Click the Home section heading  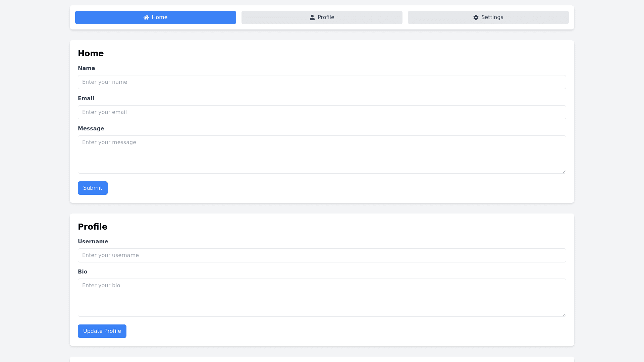click(x=91, y=53)
